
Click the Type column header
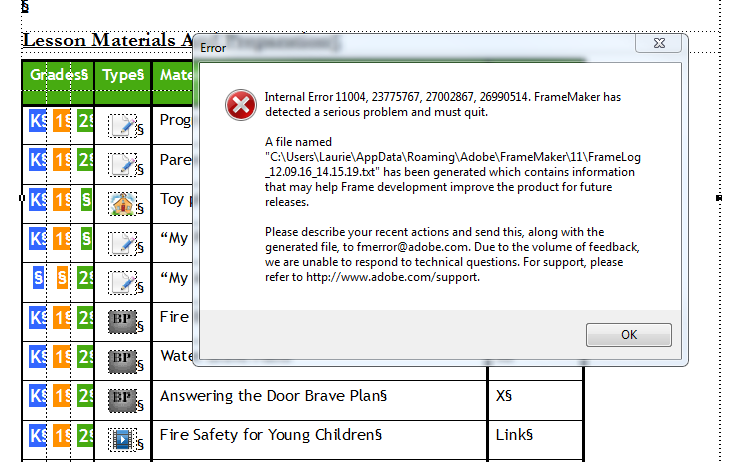[x=123, y=75]
